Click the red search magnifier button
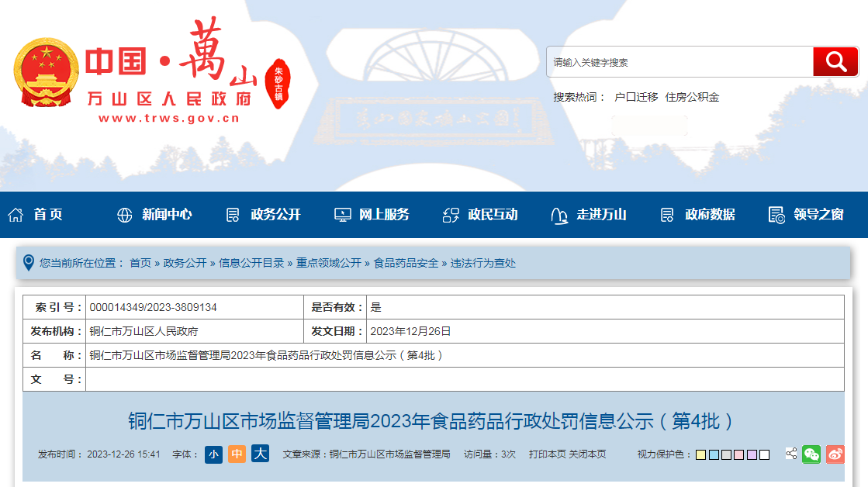This screenshot has width=868, height=487. pos(835,61)
